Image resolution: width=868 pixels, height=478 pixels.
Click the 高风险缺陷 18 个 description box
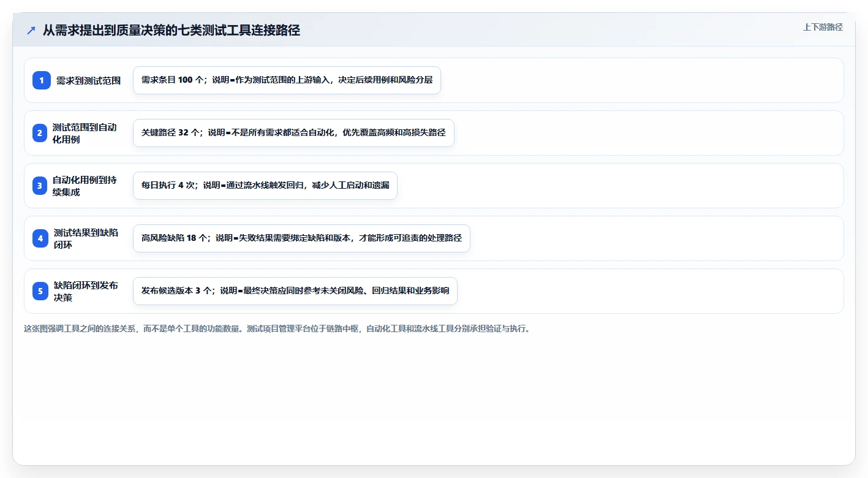(301, 238)
